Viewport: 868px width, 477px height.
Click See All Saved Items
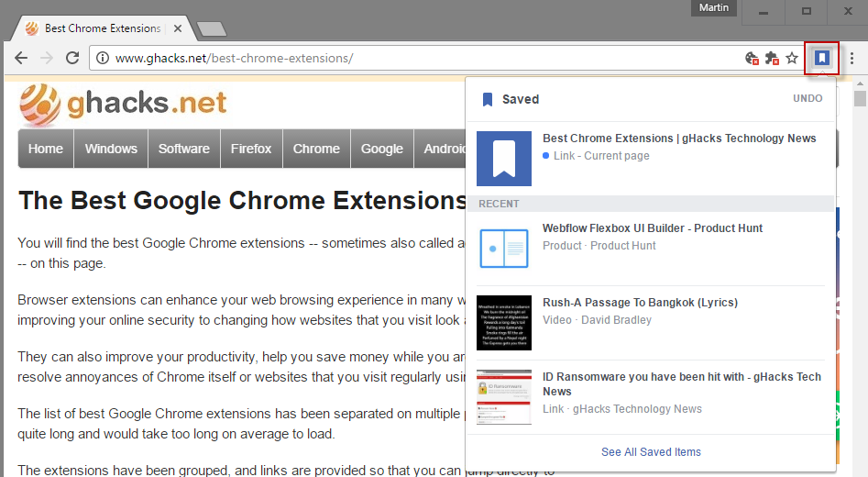click(x=651, y=452)
